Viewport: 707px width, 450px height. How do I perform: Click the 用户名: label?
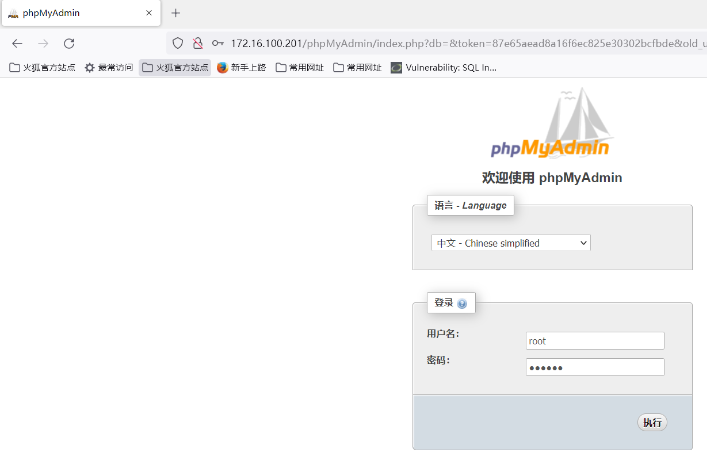click(x=443, y=334)
